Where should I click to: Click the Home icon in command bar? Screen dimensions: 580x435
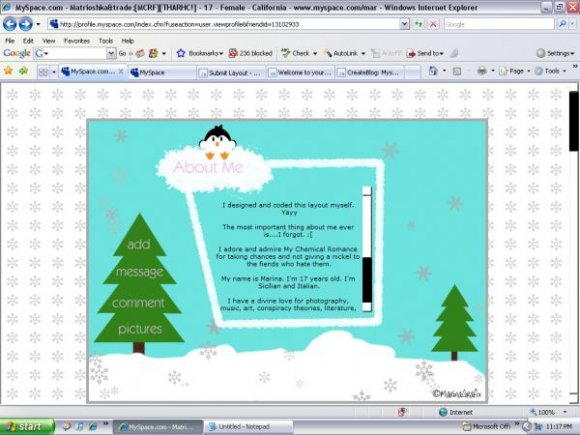(433, 71)
